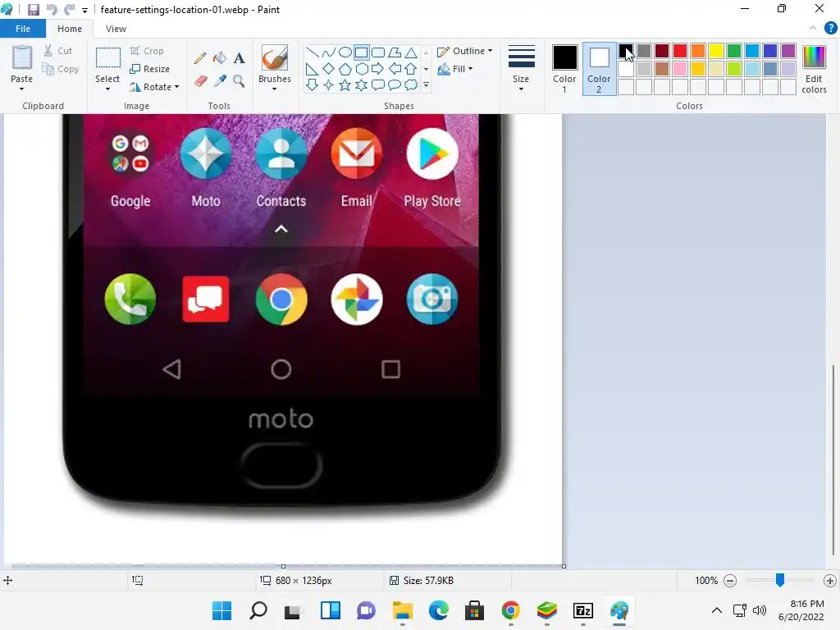
Task: Select the Eraser tool
Action: point(200,81)
